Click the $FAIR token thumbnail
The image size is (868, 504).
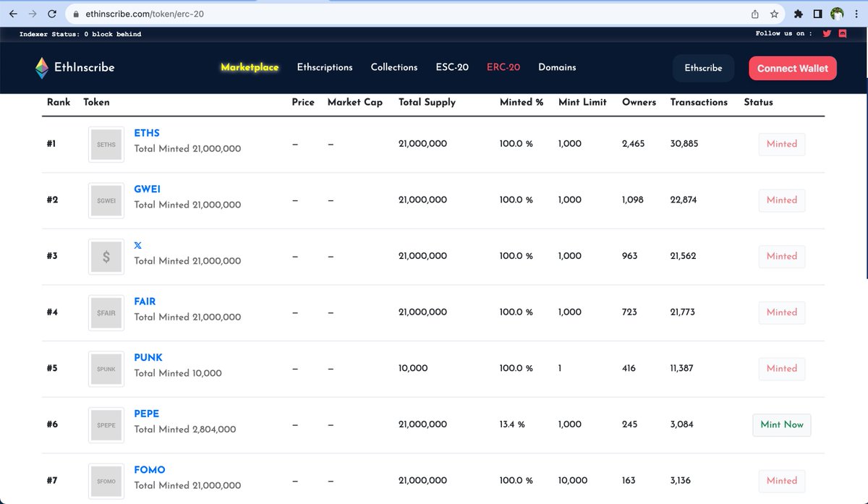click(x=106, y=313)
